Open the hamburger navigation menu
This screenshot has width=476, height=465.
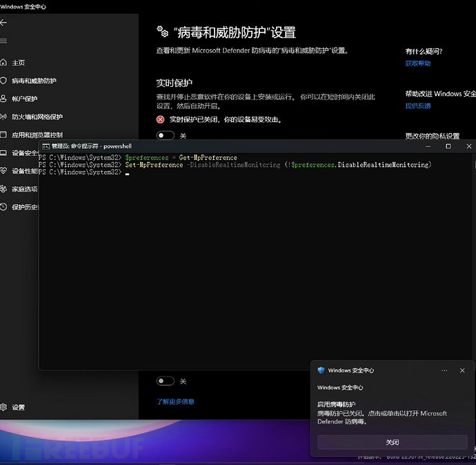coord(3,41)
